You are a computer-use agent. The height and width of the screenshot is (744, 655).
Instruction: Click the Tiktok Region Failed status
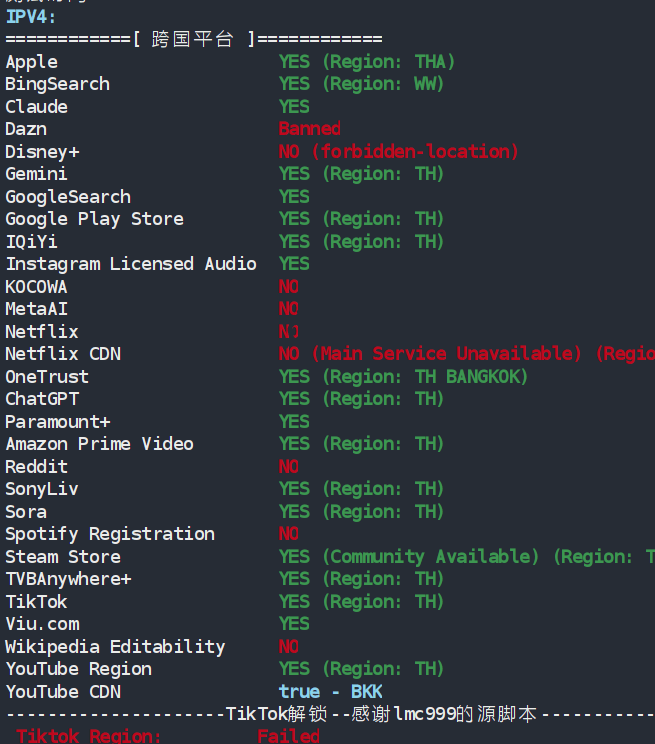(x=288, y=736)
